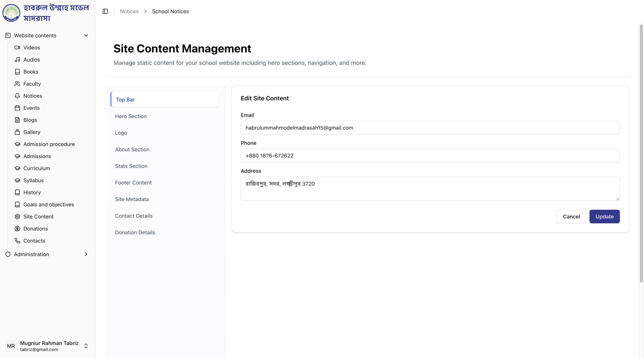This screenshot has height=358, width=644.
Task: Select the Stats Section tab
Action: [x=165, y=166]
